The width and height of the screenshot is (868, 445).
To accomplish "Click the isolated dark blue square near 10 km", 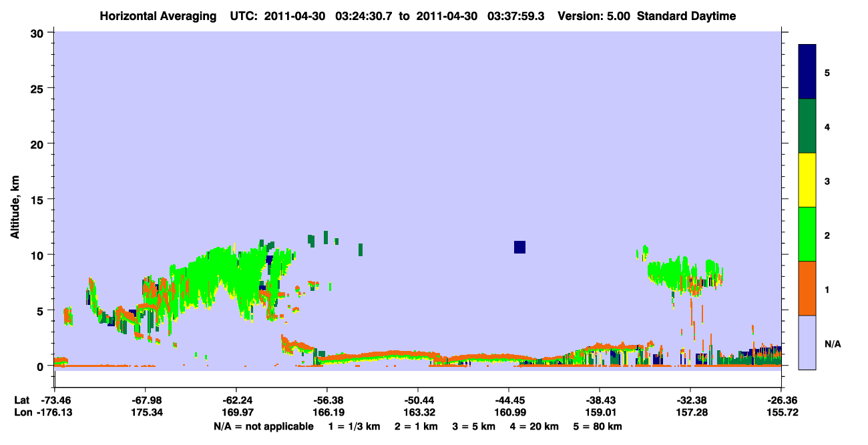I will tap(520, 247).
